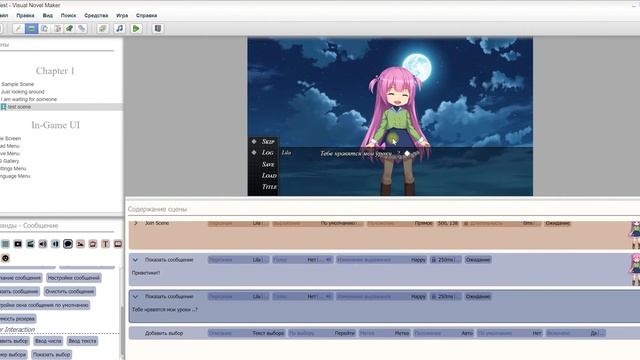Select the round face icon in second row

coord(5,258)
